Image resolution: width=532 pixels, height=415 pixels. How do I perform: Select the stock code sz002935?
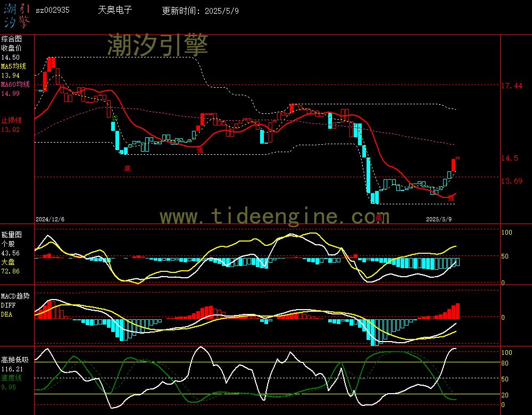pyautogui.click(x=53, y=10)
